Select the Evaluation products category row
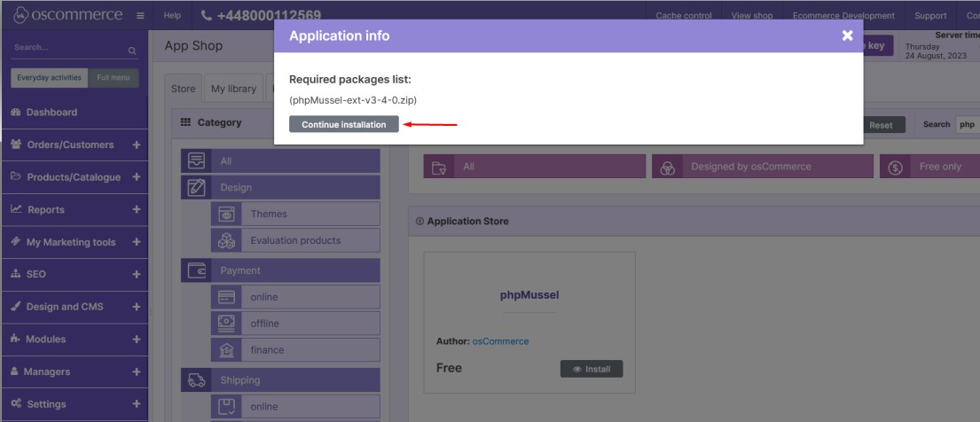 coord(295,240)
